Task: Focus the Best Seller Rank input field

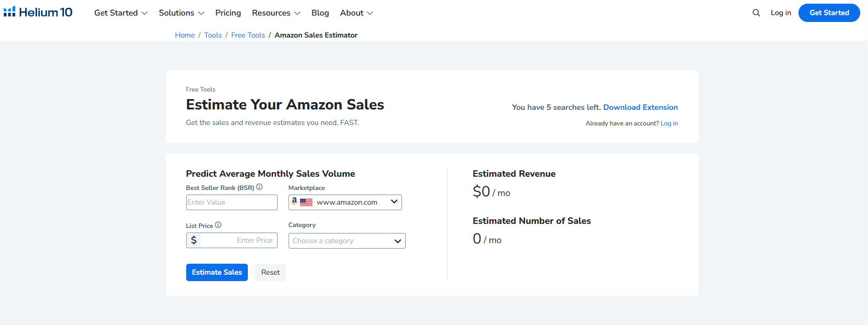Action: click(x=232, y=202)
